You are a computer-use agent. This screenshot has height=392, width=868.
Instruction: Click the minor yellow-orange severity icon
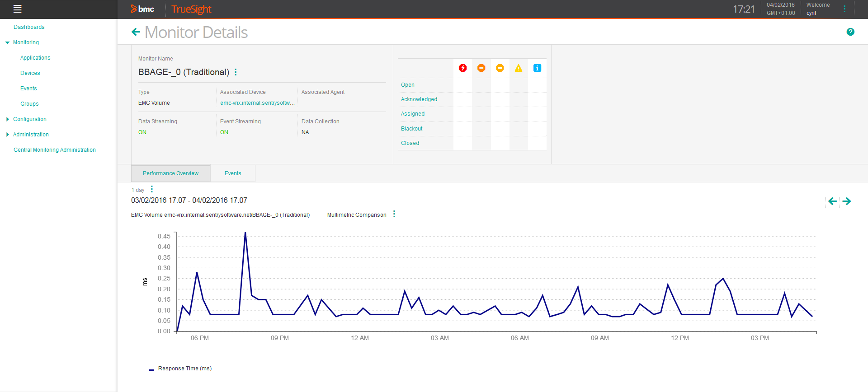(x=500, y=68)
